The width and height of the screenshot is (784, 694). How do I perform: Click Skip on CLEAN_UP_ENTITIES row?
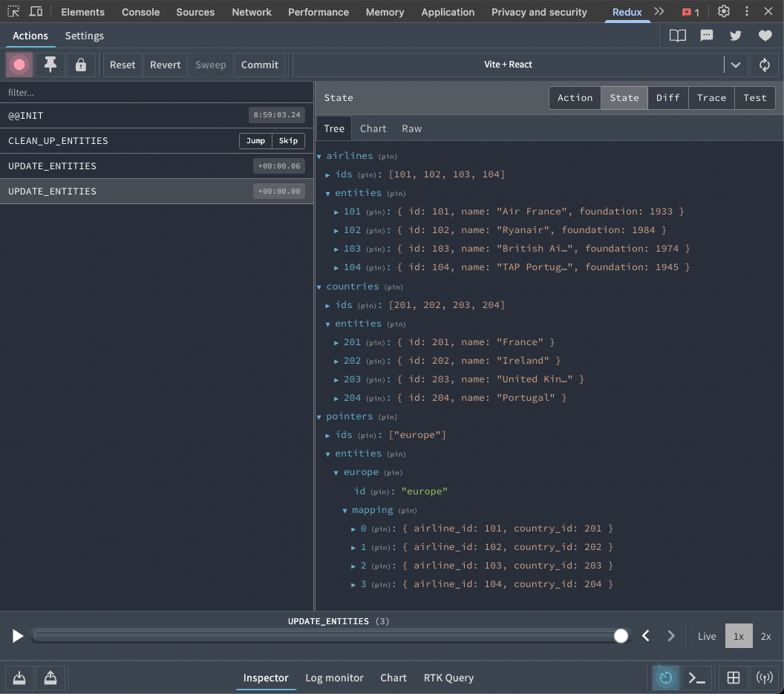coord(288,141)
